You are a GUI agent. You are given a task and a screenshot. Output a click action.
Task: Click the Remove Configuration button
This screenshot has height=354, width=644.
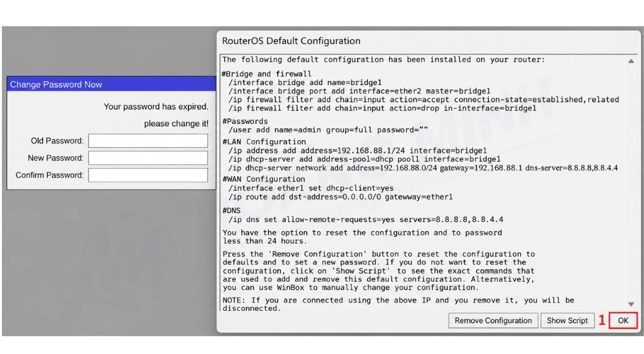click(x=493, y=321)
